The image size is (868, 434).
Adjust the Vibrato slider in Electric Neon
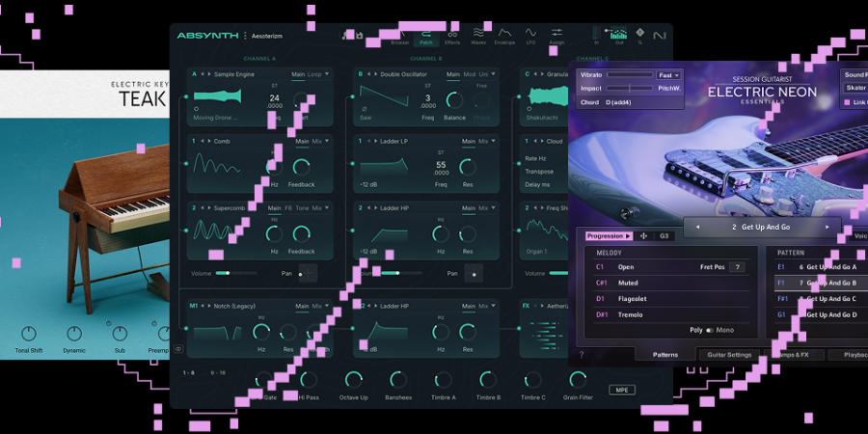[x=630, y=74]
